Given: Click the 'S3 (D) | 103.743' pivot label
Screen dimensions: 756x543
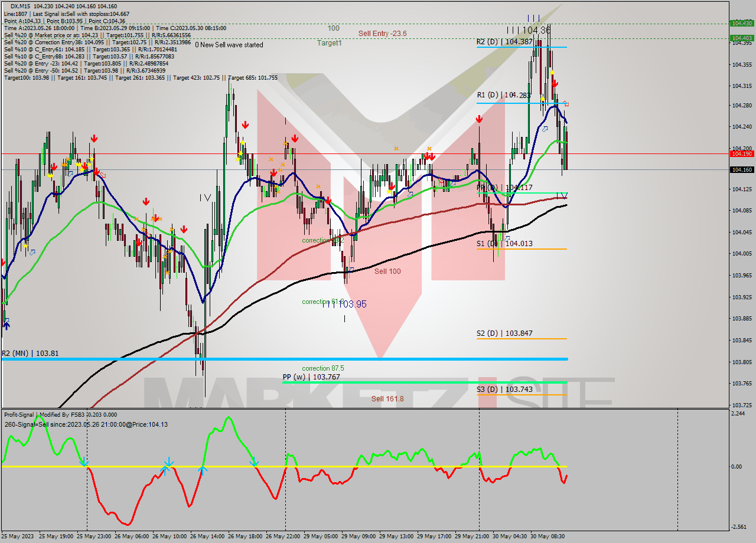Looking at the screenshot, I should click(x=504, y=389).
